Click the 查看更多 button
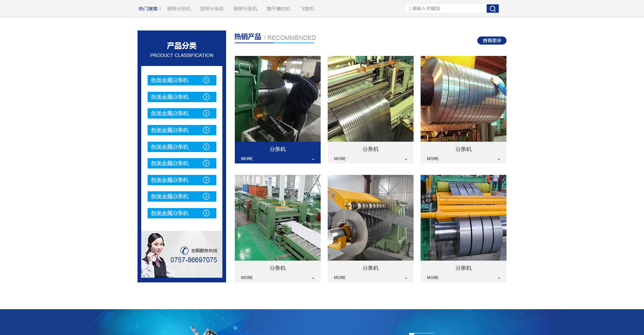This screenshot has width=644, height=335. [x=492, y=41]
